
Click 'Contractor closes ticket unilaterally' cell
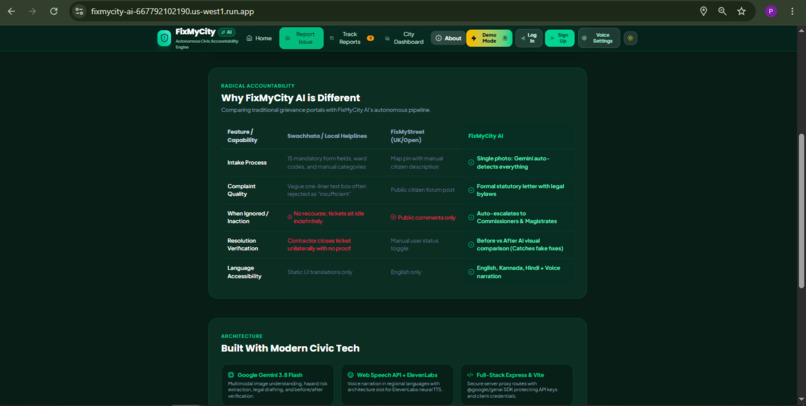click(x=319, y=245)
